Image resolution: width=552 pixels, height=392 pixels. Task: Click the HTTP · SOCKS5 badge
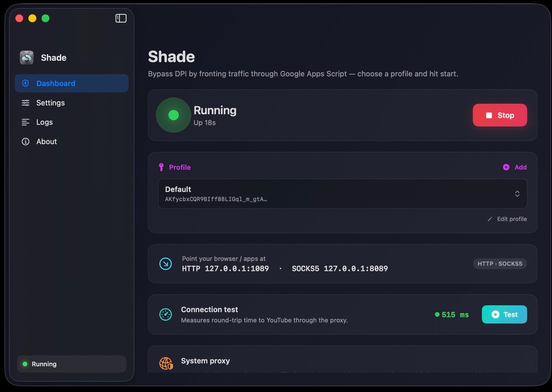(x=500, y=264)
